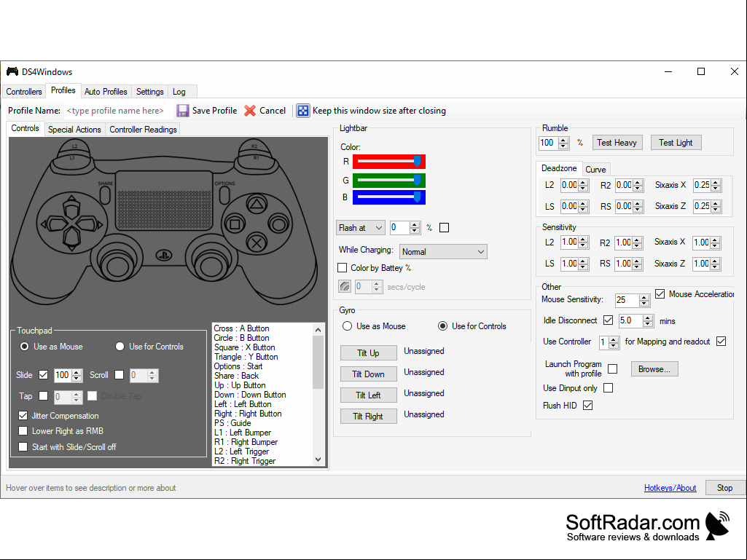
Task: Click the Cross button on controller image
Action: (257, 243)
